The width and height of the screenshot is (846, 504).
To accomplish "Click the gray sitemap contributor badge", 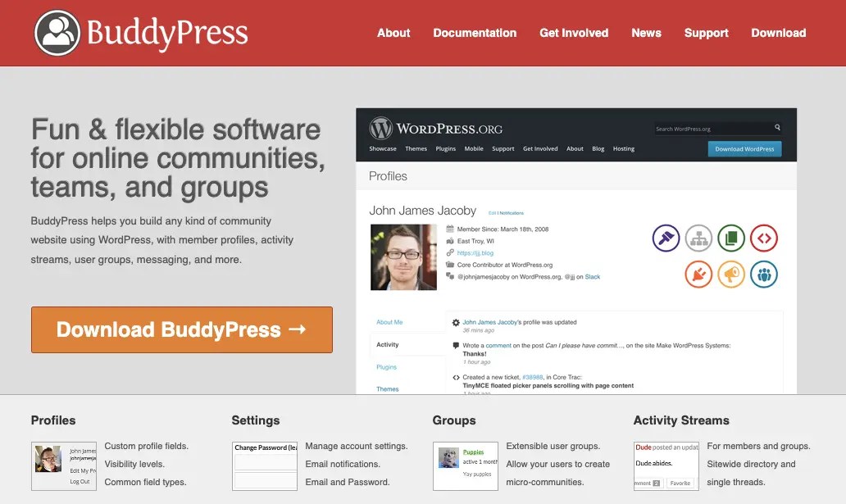I will coord(698,238).
